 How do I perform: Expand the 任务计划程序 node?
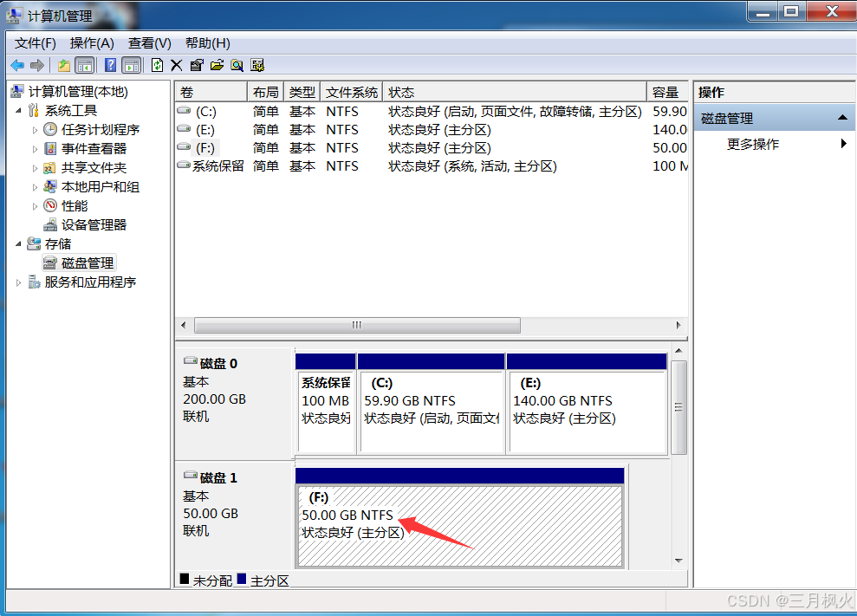click(x=35, y=130)
